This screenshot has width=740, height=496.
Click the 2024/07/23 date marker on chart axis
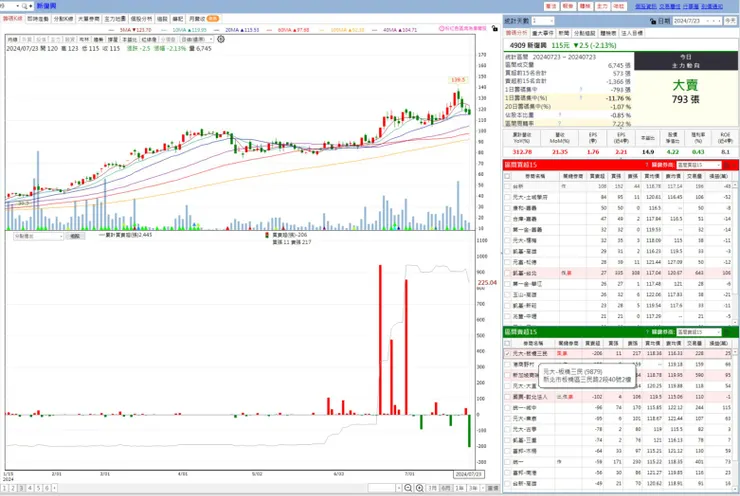(468, 474)
